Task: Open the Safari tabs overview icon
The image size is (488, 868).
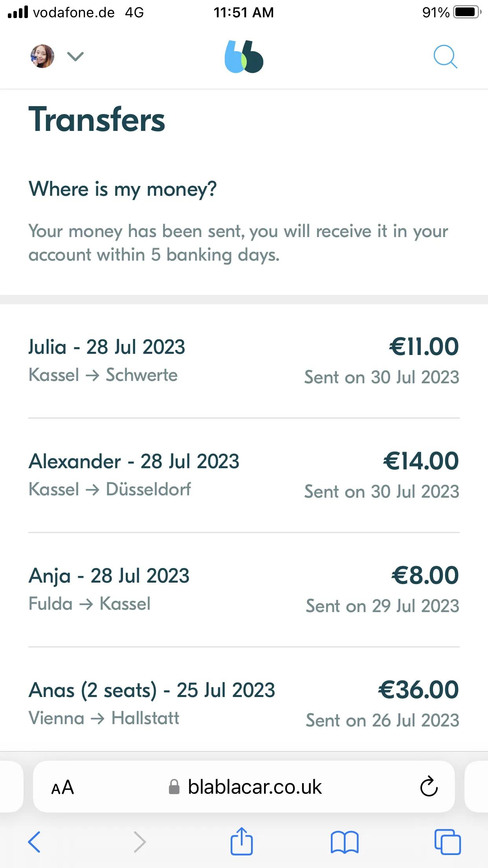Action: tap(448, 842)
